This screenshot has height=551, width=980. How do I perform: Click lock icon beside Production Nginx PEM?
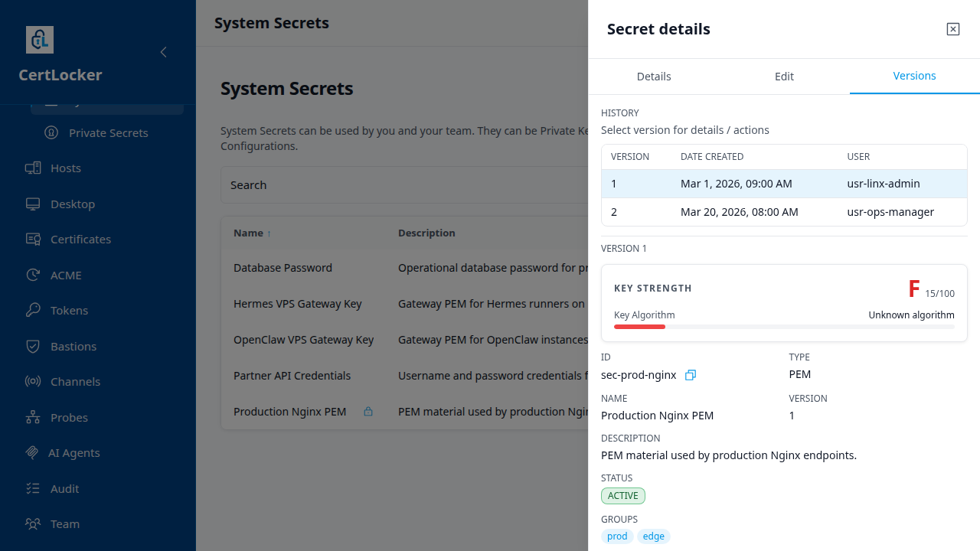click(x=368, y=412)
